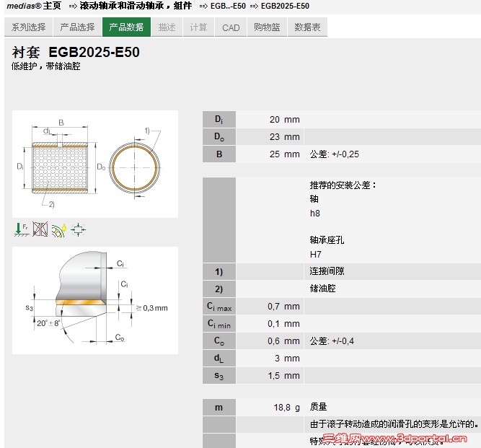Image resolution: width=481 pixels, height=448 pixels.
Task: Click the 0,7 mm value
Action: (283, 306)
